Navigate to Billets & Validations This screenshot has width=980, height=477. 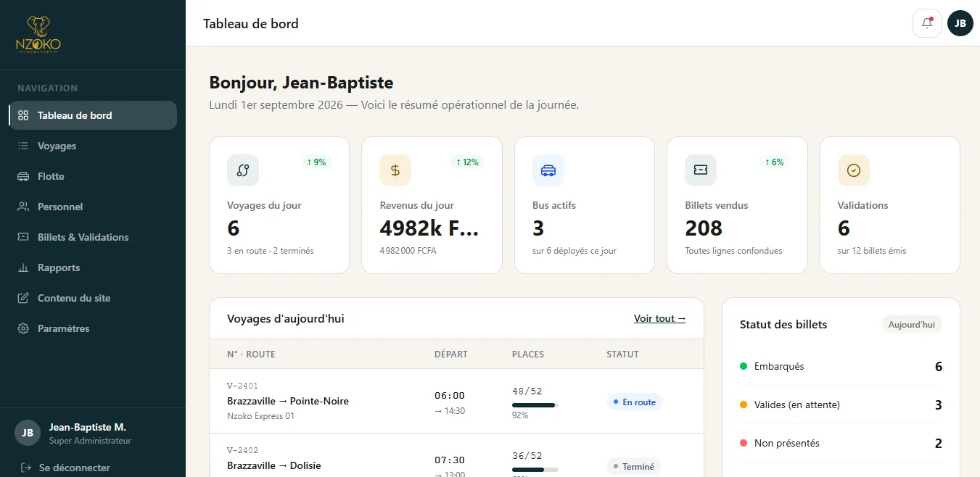click(x=93, y=237)
